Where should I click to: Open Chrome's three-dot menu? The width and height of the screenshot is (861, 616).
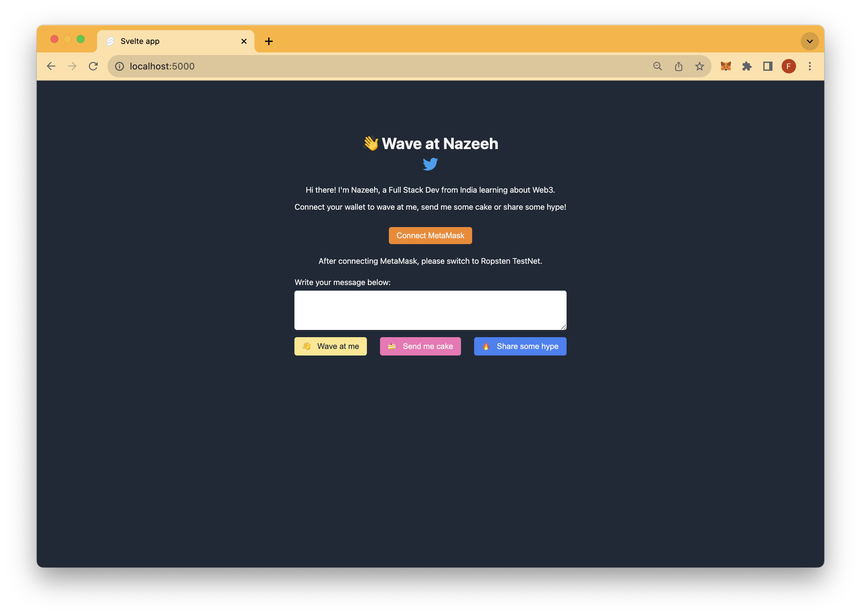pyautogui.click(x=810, y=67)
